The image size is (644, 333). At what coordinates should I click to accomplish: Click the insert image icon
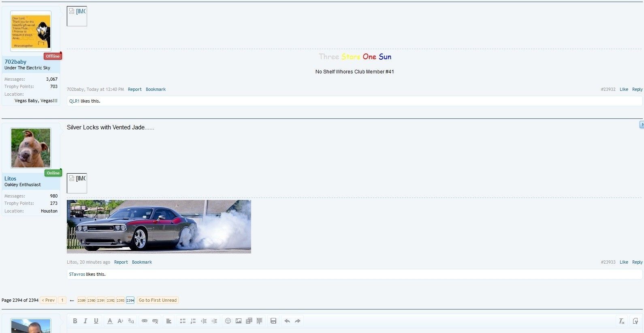click(239, 321)
